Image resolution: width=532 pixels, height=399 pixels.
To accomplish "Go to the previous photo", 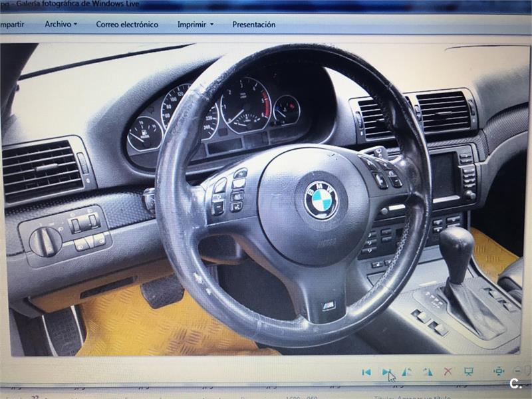I will coord(366,372).
